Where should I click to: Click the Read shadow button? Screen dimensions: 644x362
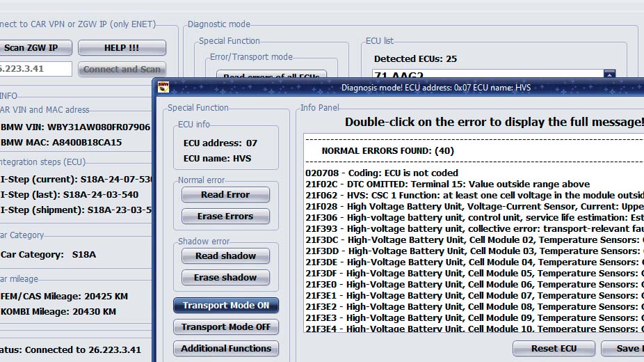click(225, 255)
